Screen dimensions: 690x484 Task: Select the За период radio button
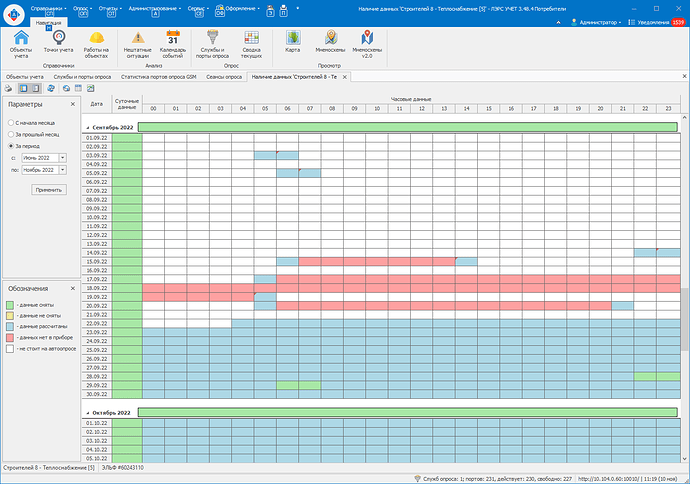click(x=11, y=146)
